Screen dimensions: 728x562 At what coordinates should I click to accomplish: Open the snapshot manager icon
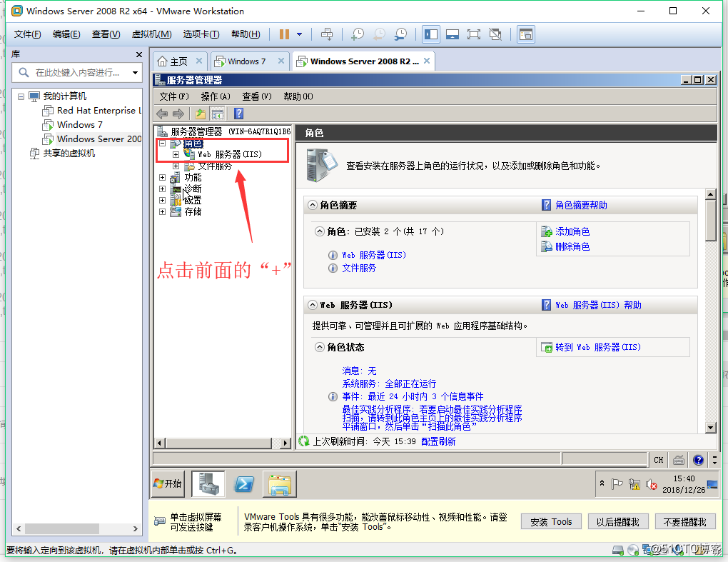coord(400,34)
